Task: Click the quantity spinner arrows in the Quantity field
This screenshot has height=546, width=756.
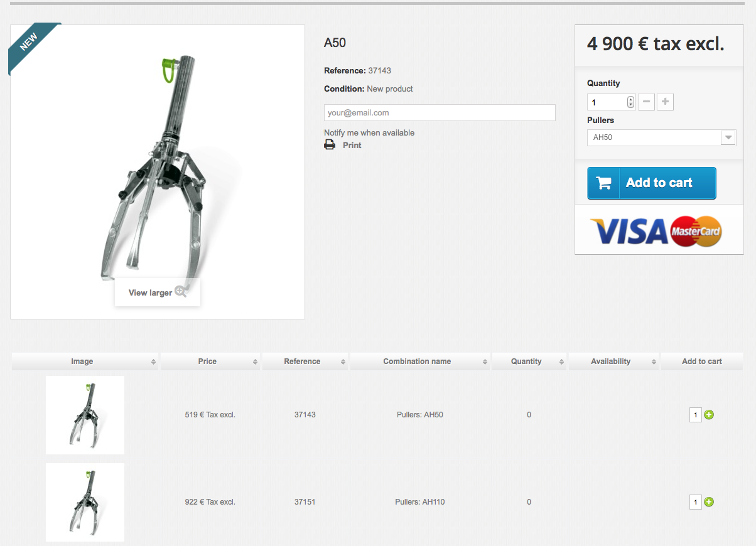Action: click(630, 102)
